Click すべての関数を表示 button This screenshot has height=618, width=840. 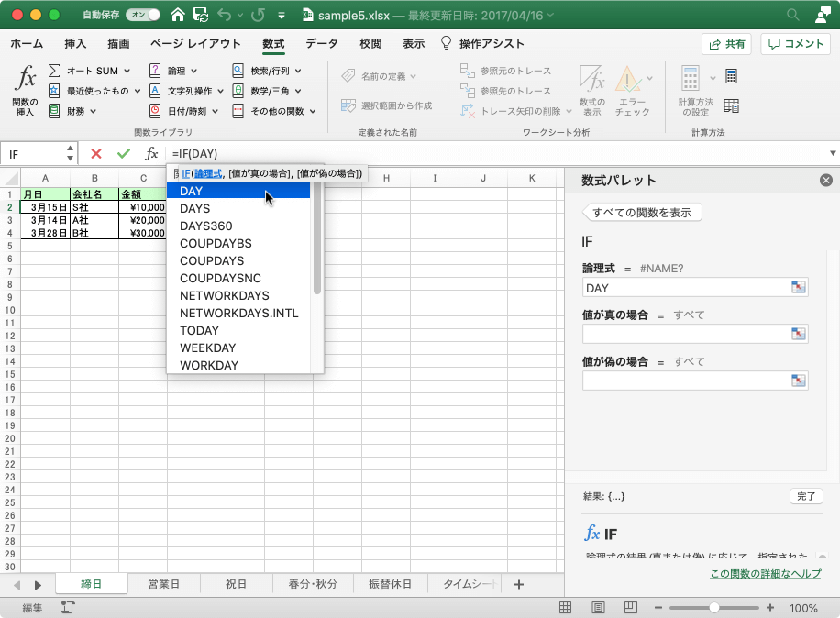[642, 213]
